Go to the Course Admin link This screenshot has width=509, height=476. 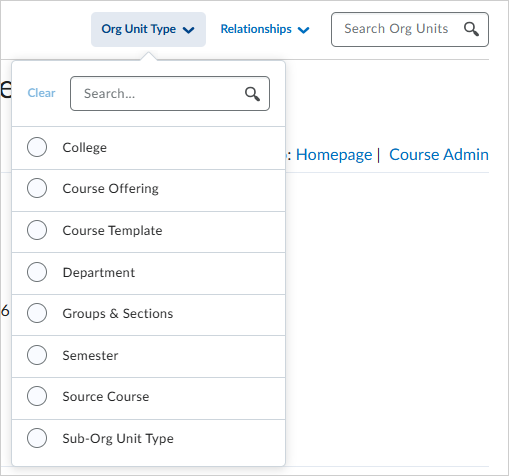tap(439, 155)
